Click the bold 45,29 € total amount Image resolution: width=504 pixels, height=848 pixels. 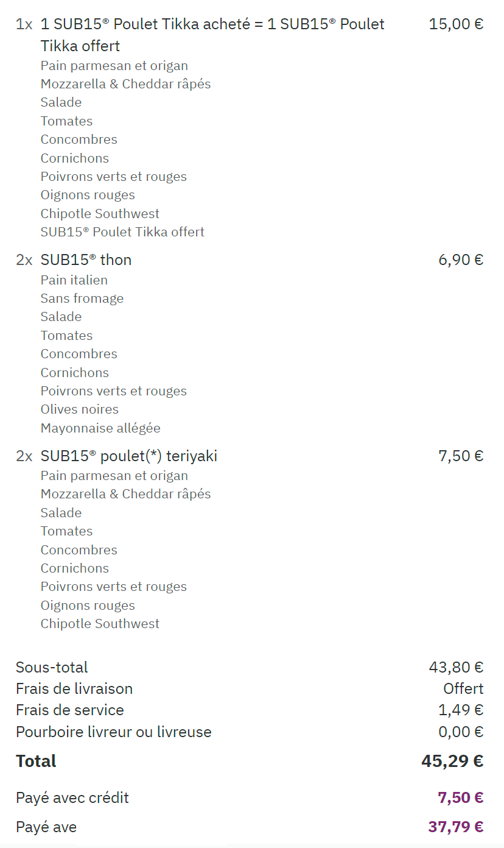coord(452,761)
